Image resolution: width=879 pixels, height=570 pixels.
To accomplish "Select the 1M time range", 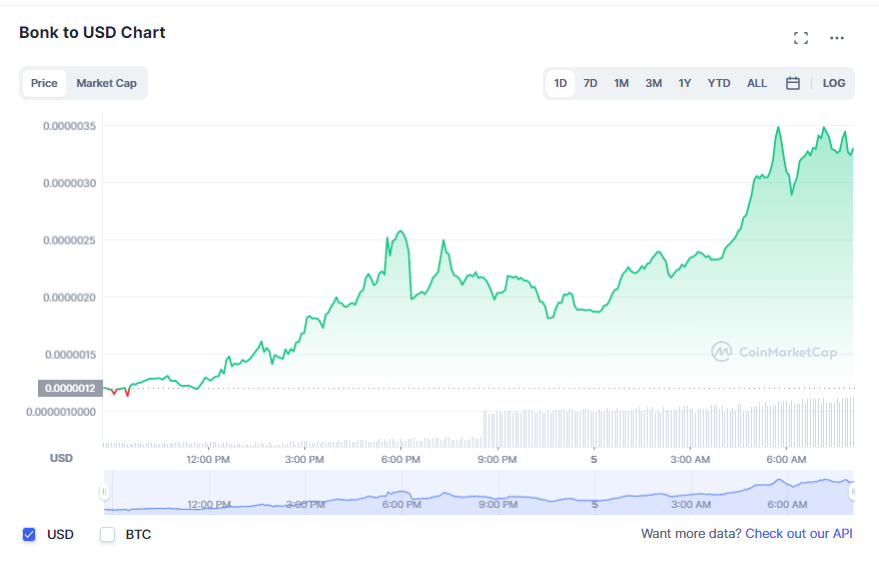I will [621, 83].
